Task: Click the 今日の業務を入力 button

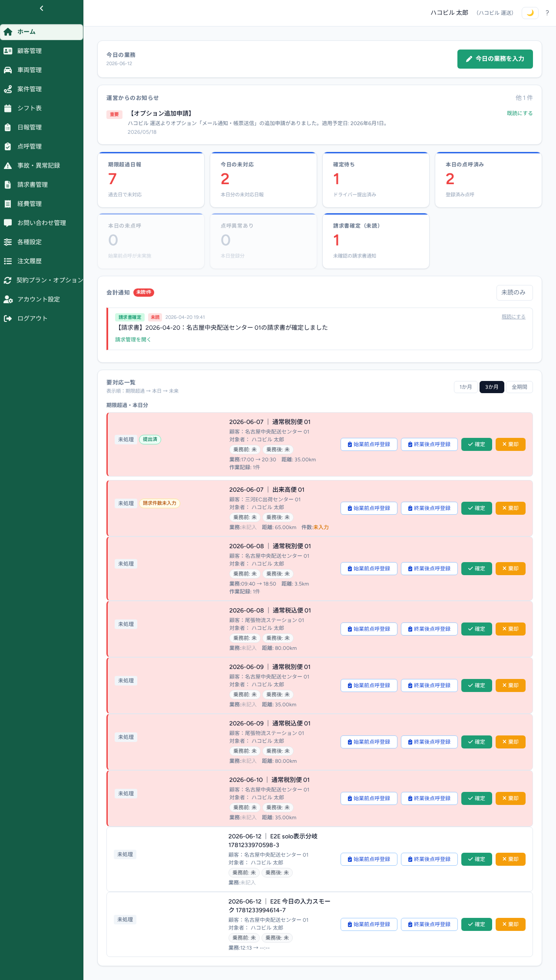Action: pos(495,59)
